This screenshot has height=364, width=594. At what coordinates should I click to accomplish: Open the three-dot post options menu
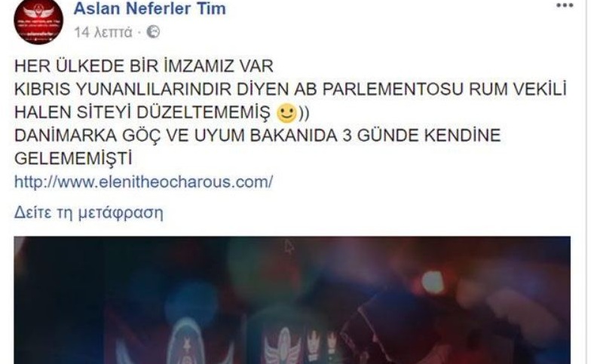click(x=565, y=5)
